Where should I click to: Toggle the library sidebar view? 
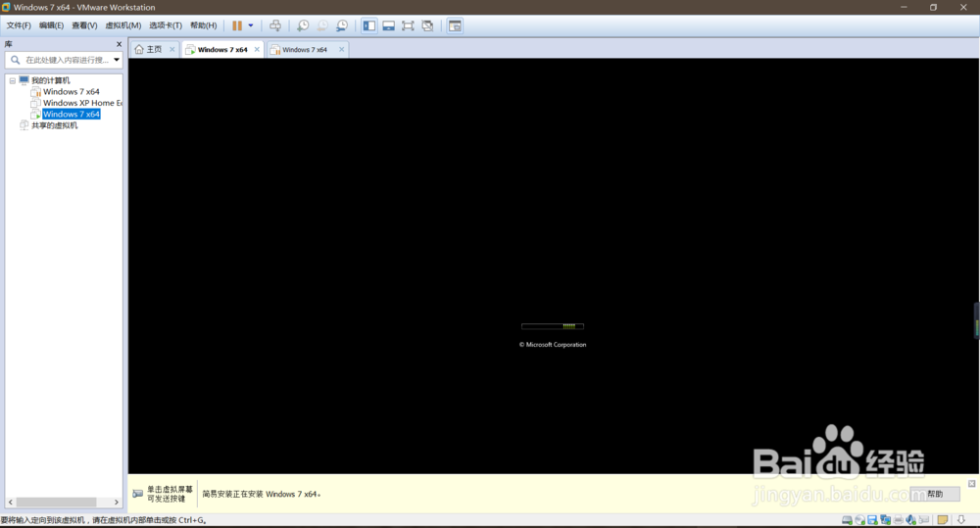click(369, 25)
